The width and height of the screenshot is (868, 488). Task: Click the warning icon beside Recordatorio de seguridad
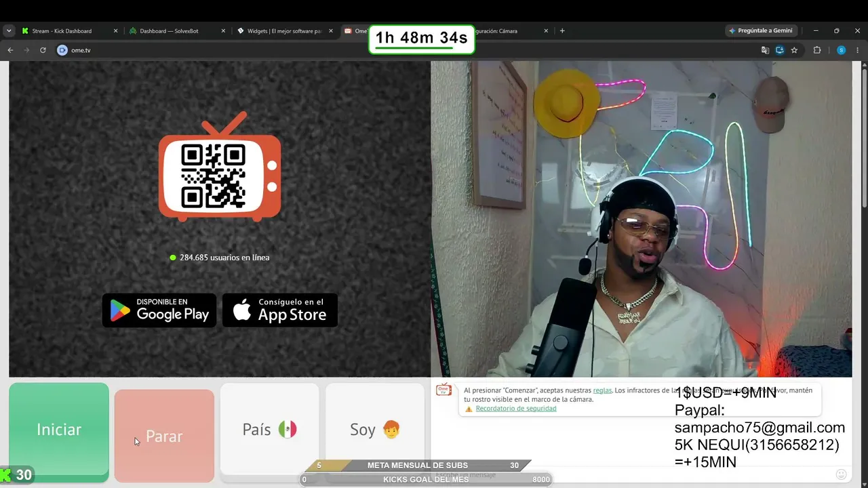click(x=469, y=409)
